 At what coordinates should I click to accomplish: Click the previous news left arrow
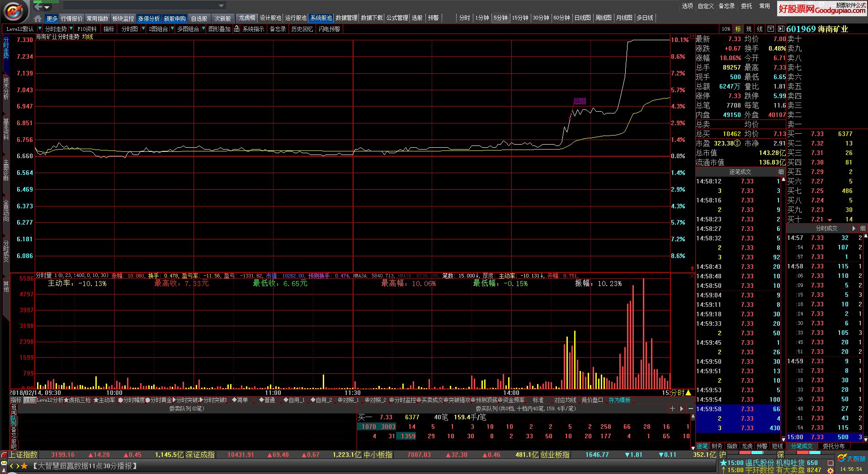(12, 466)
